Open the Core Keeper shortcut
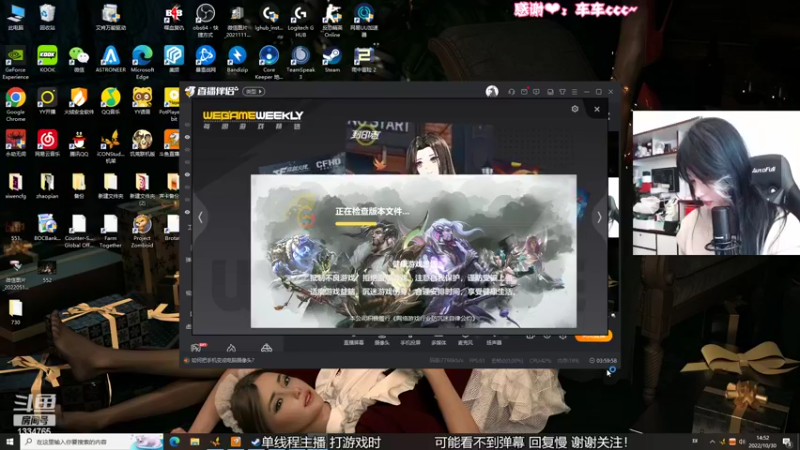Image resolution: width=800 pixels, height=450 pixels. pyautogui.click(x=269, y=62)
